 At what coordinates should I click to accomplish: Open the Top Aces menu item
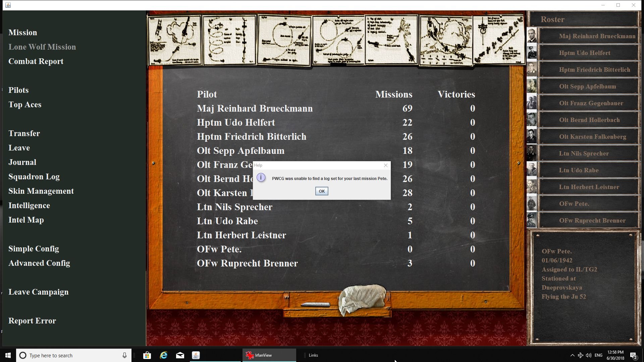[25, 105]
